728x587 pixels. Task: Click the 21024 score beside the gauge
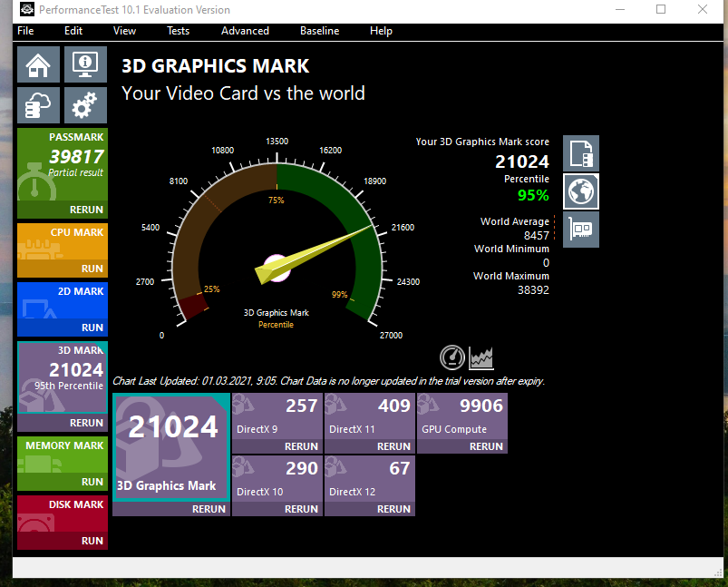522,161
